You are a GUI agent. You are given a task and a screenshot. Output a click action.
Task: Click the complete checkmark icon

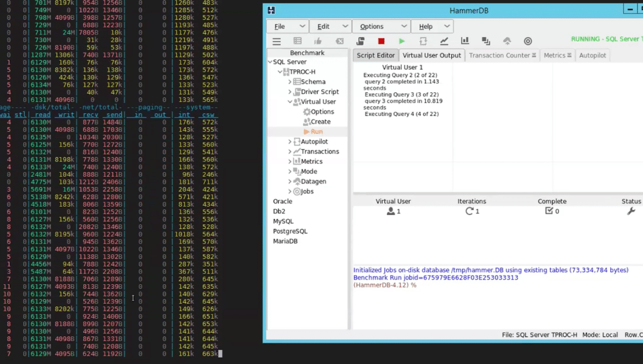(x=549, y=211)
